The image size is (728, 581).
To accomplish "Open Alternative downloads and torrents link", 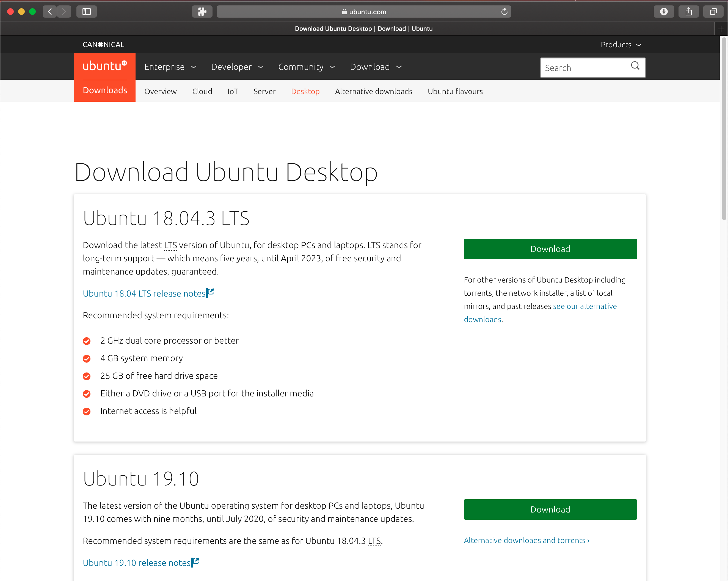I will click(x=526, y=540).
